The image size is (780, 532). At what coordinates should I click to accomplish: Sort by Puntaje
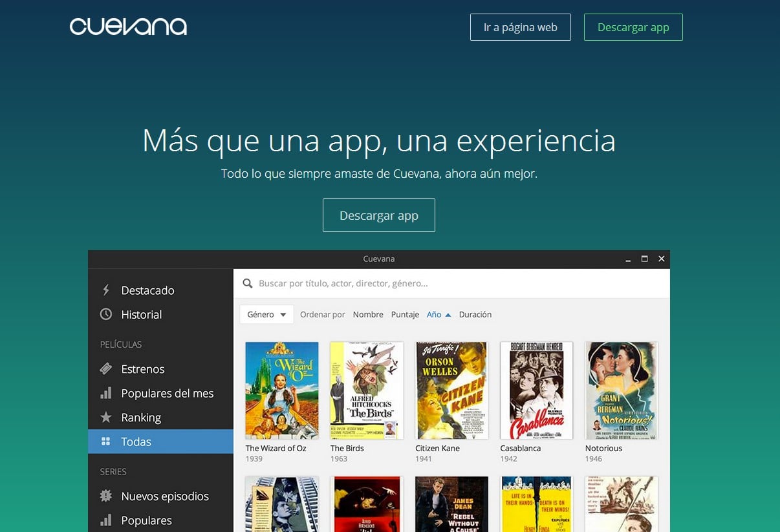point(405,314)
